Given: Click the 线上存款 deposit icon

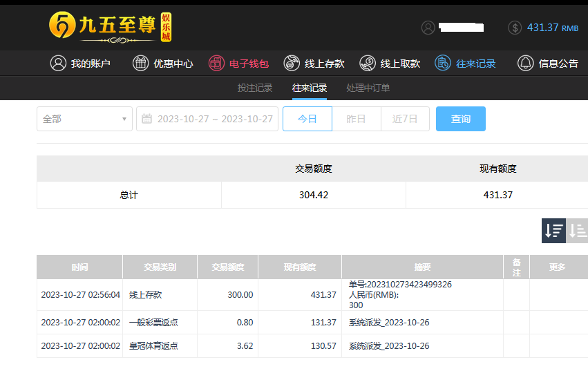Looking at the screenshot, I should (292, 64).
